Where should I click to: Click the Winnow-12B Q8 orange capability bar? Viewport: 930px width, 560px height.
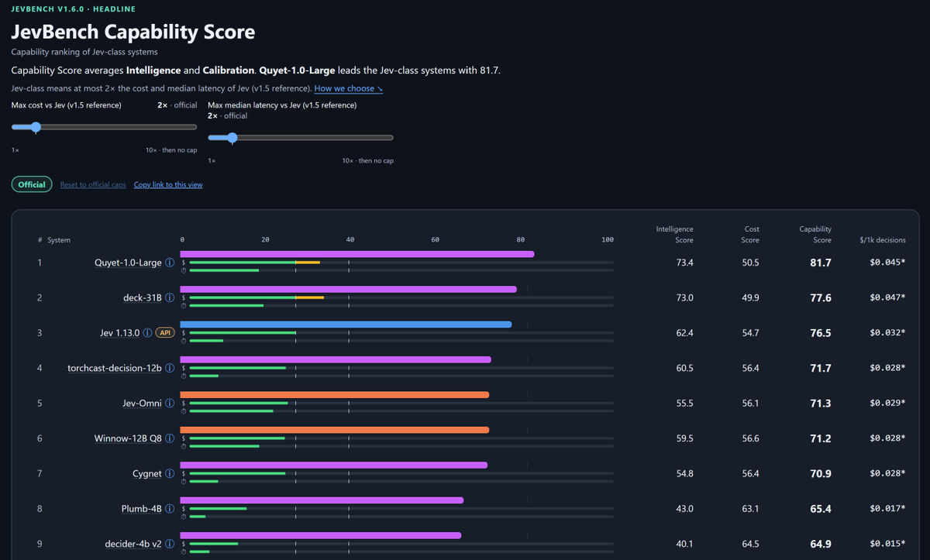(335, 430)
